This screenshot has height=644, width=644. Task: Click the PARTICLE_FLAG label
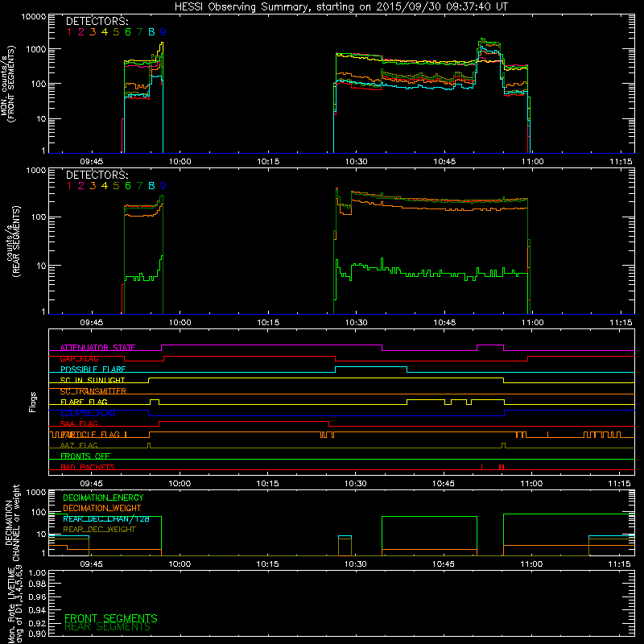point(89,435)
